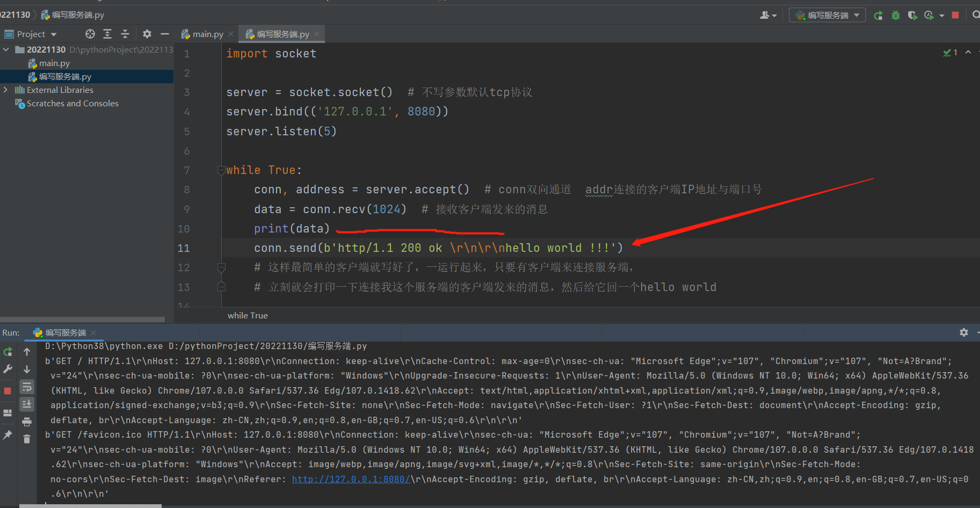Click the Run console horizontal scrollbar
The image size is (980, 508).
coord(90,505)
